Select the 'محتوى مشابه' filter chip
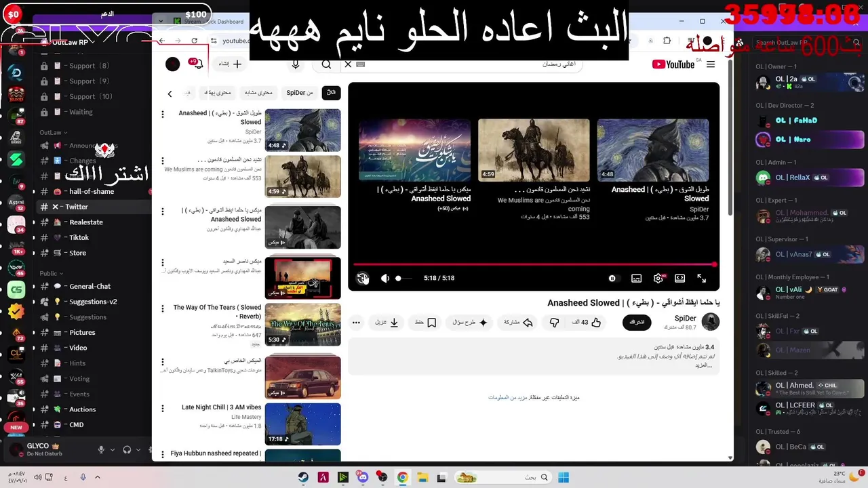Viewport: 868px width, 488px height. pos(258,93)
